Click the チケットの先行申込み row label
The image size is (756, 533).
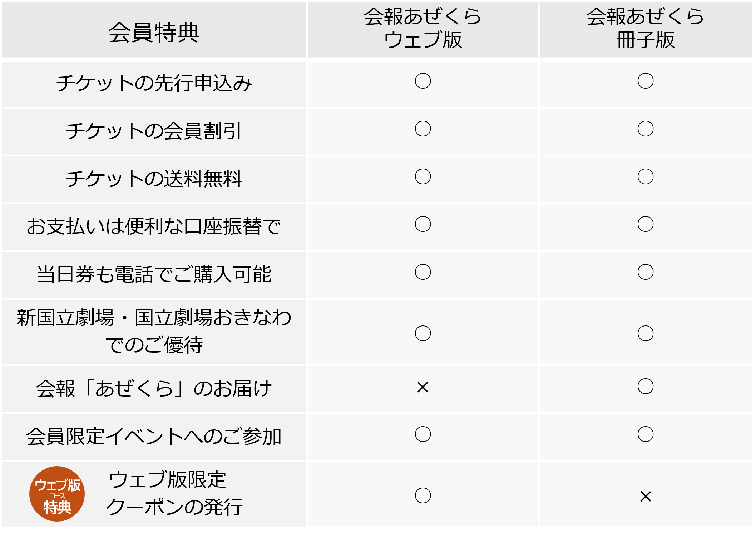click(x=154, y=83)
